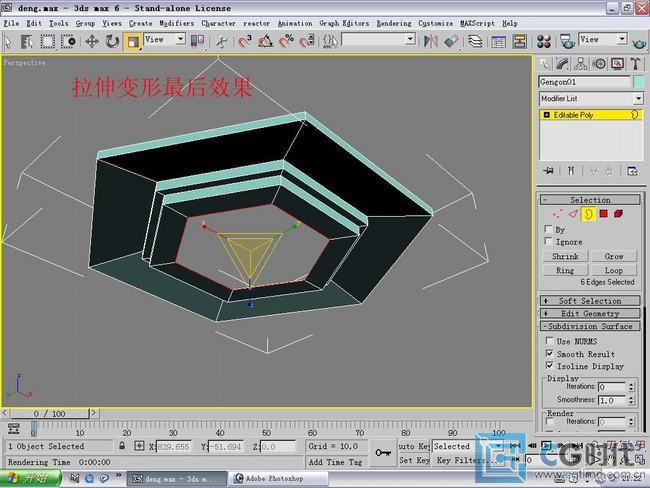Toggle 3D Snaps

pos(245,41)
